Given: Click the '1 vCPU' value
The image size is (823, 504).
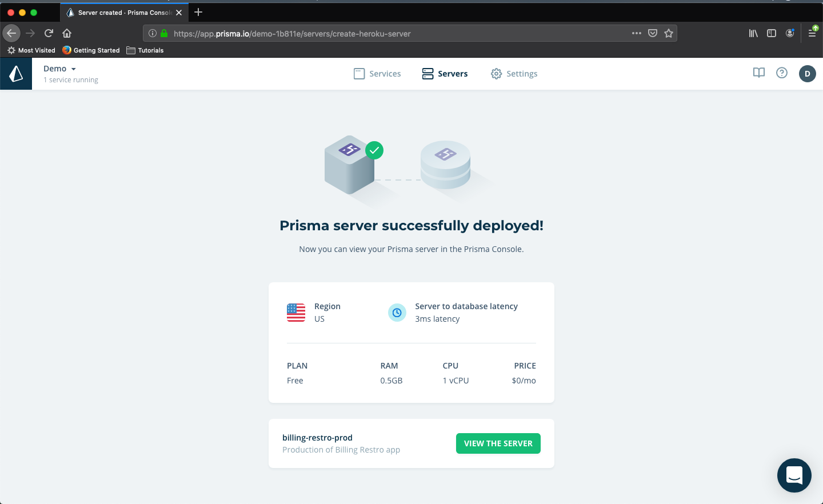Looking at the screenshot, I should 456,381.
